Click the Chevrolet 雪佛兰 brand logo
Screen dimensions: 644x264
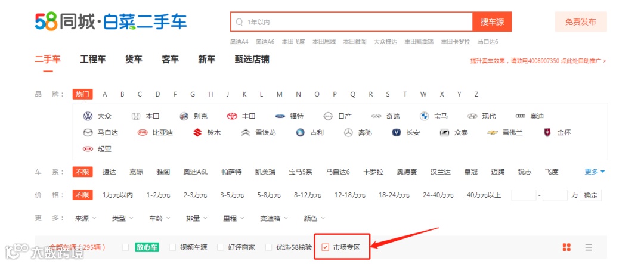pyautogui.click(x=493, y=133)
